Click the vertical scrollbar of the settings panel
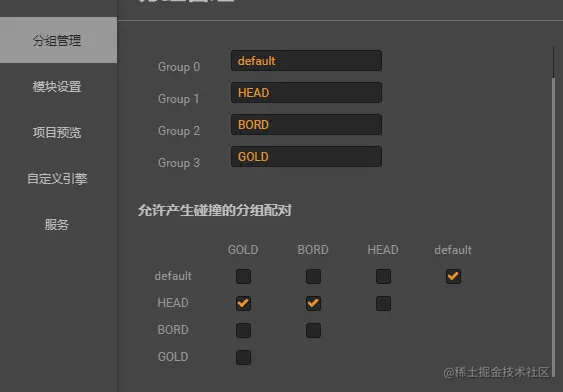 point(553,226)
